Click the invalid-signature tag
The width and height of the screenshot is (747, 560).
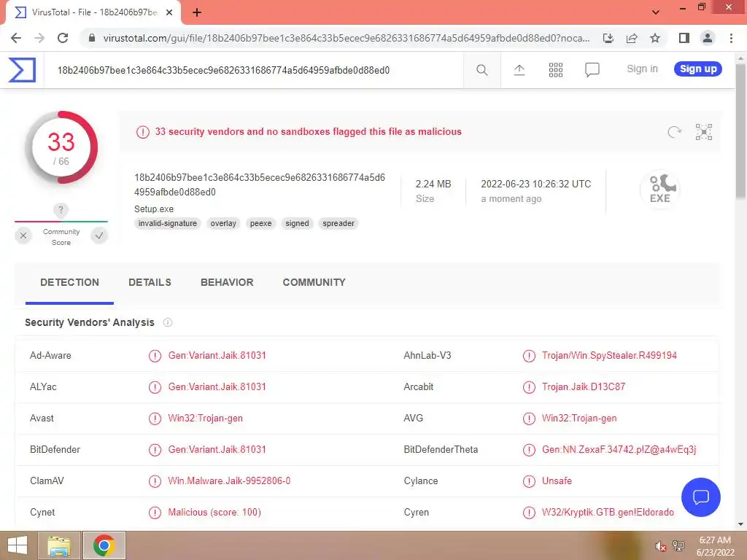point(168,223)
